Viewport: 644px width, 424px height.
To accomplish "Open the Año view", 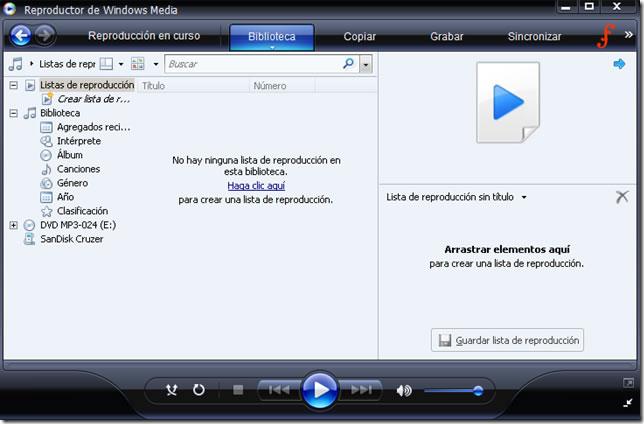I will pos(65,197).
